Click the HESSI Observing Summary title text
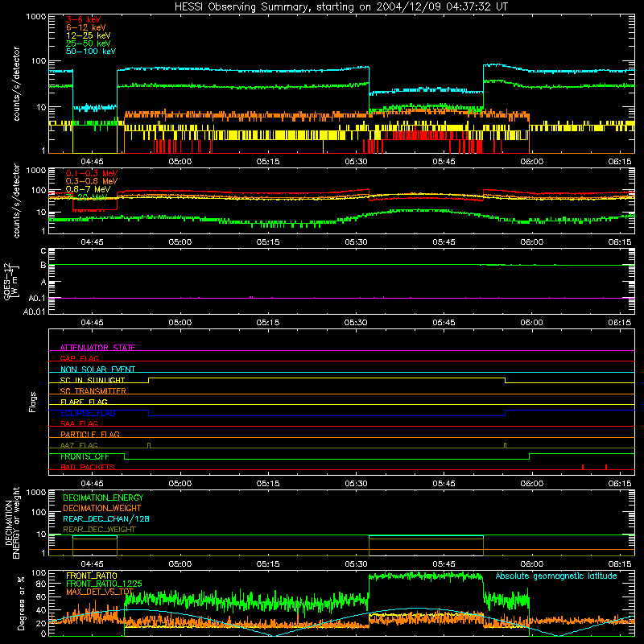 (341, 7)
